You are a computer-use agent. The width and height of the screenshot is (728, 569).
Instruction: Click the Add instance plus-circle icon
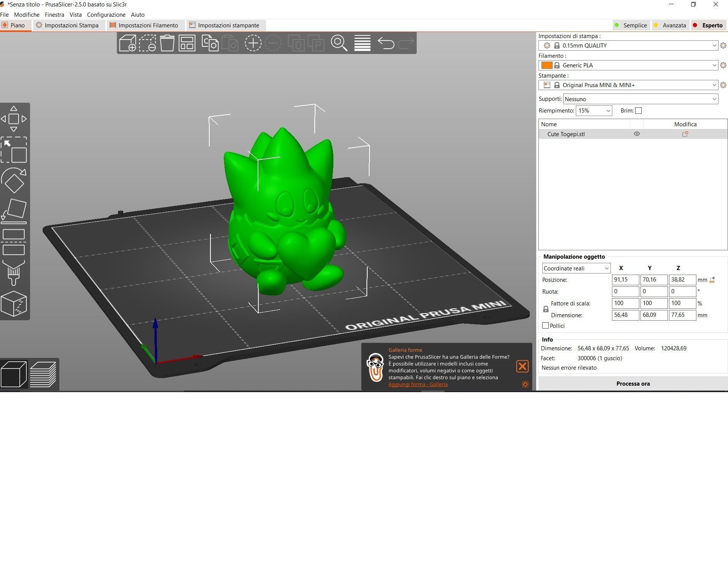tap(253, 43)
